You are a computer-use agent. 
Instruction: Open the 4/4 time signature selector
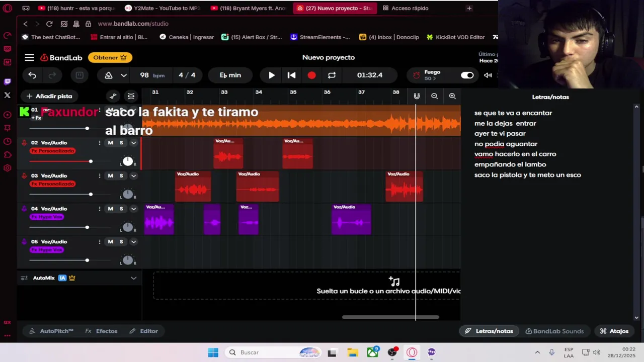pos(187,75)
